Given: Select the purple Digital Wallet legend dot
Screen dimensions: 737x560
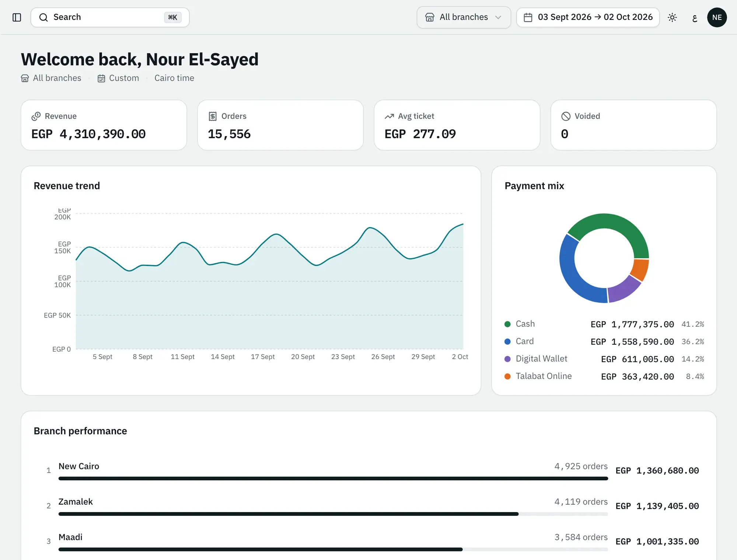Looking at the screenshot, I should (507, 359).
